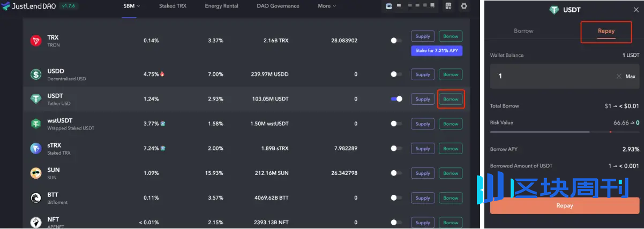The height and width of the screenshot is (229, 644).
Task: Click the reward icon beside sTRX 7.24%
Action: click(162, 148)
